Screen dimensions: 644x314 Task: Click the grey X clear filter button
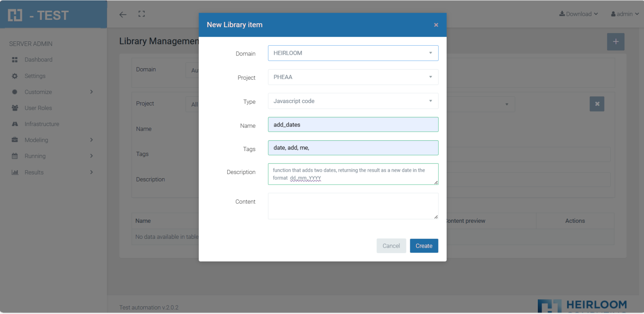pyautogui.click(x=596, y=104)
